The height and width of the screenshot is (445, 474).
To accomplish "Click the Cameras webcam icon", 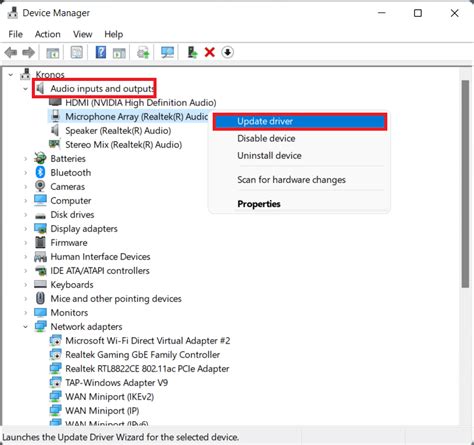I will point(40,186).
